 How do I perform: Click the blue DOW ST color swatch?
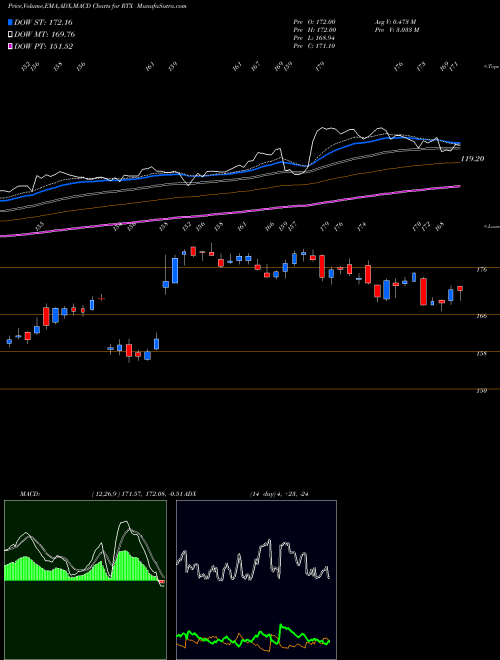point(11,22)
